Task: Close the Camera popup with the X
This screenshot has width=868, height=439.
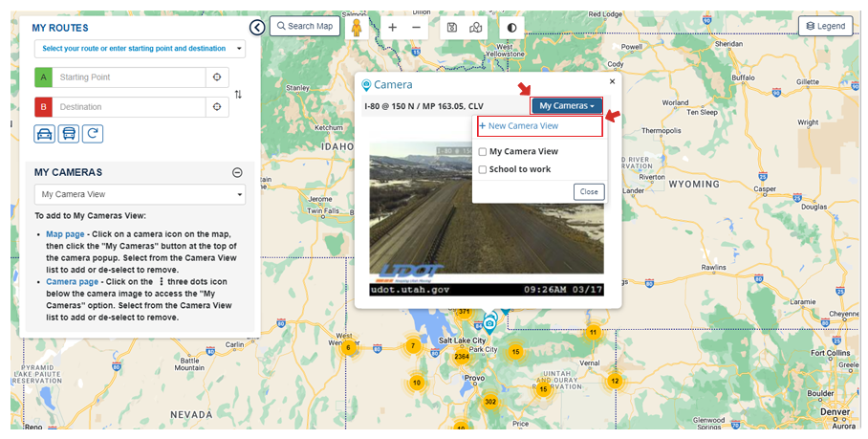Action: [x=612, y=81]
